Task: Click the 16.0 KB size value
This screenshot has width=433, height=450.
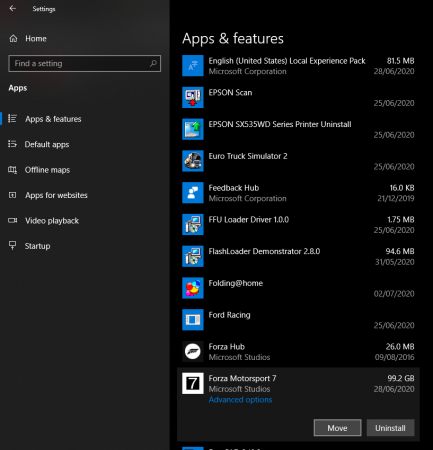Action: pyautogui.click(x=402, y=188)
